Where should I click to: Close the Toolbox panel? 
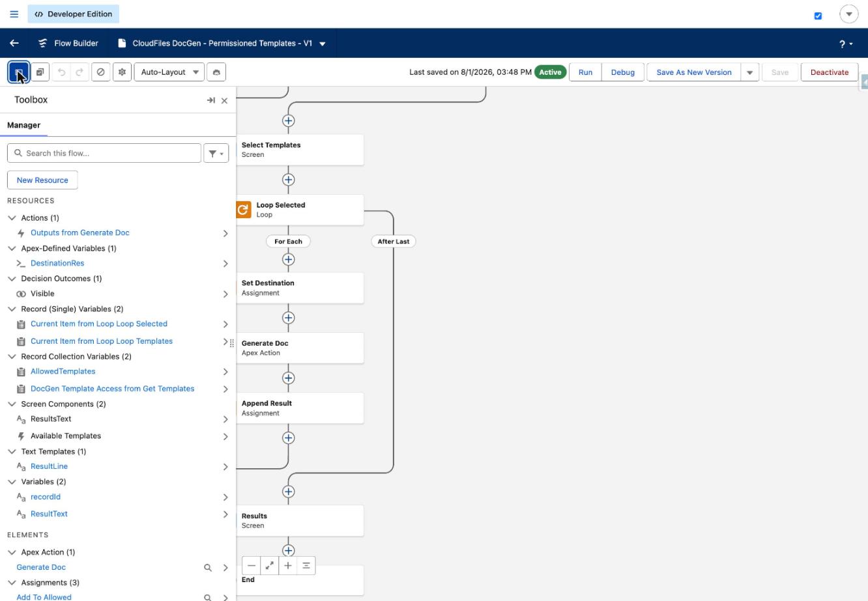225,100
